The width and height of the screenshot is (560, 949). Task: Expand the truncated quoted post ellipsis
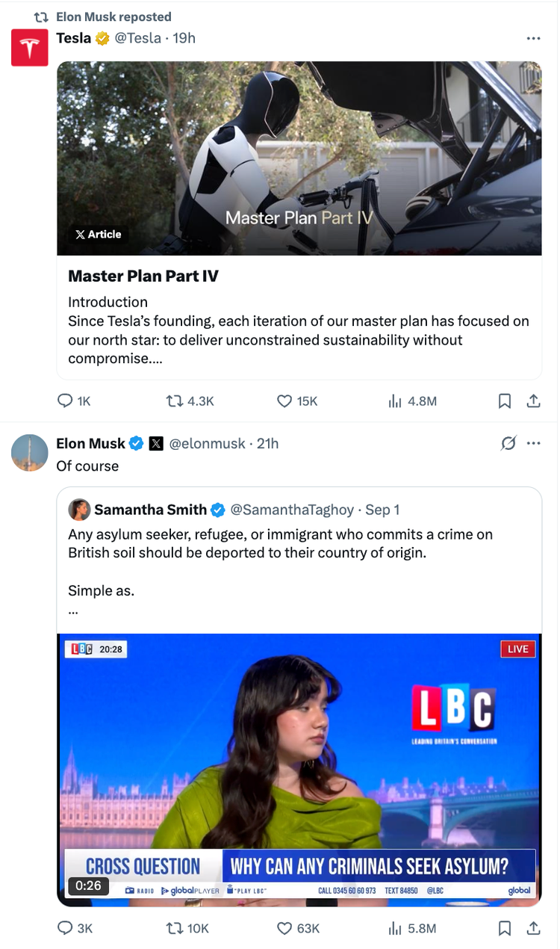click(72, 610)
